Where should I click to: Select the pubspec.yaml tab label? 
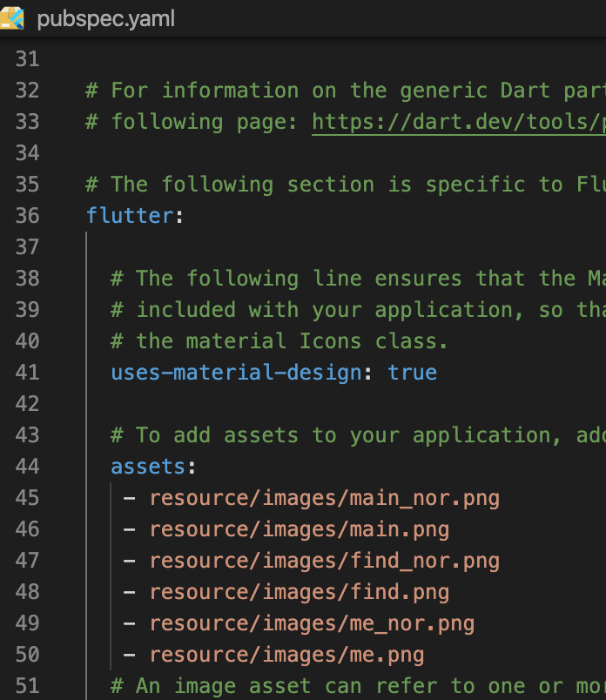[x=106, y=19]
